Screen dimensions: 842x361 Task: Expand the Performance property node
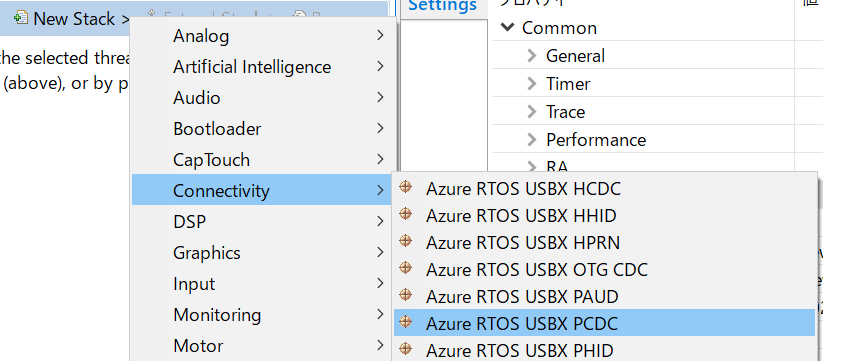coord(532,139)
